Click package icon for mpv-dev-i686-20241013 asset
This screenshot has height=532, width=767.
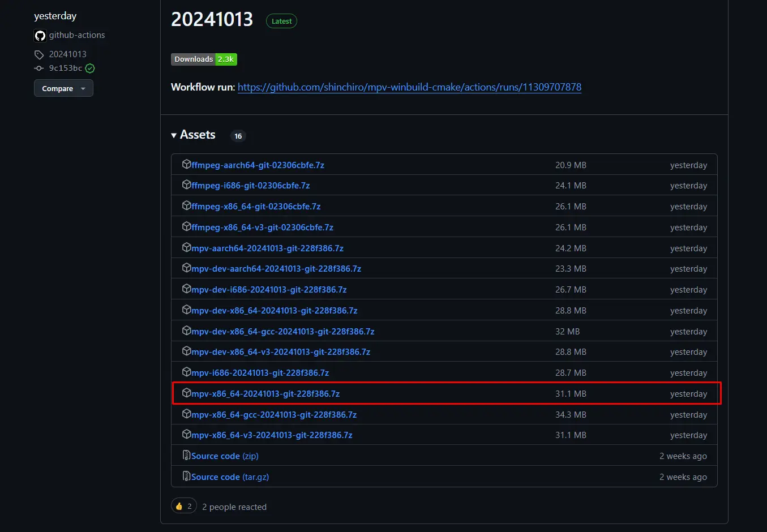pyautogui.click(x=186, y=289)
